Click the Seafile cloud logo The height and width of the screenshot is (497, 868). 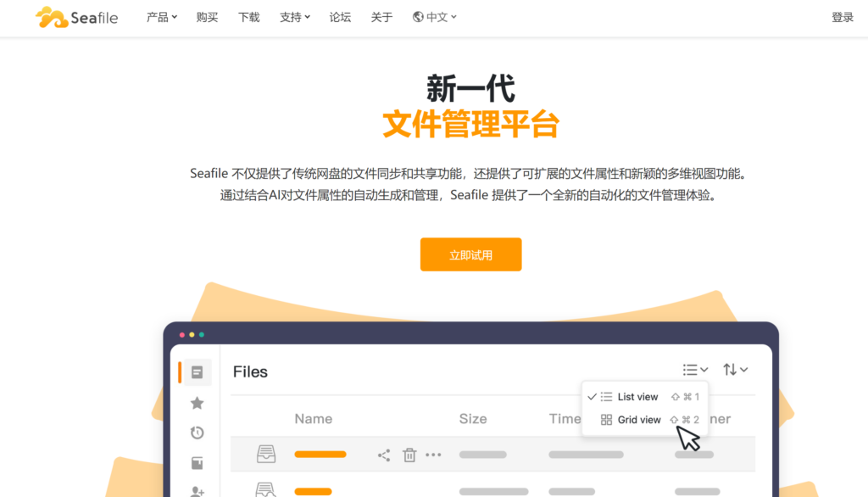pyautogui.click(x=49, y=16)
